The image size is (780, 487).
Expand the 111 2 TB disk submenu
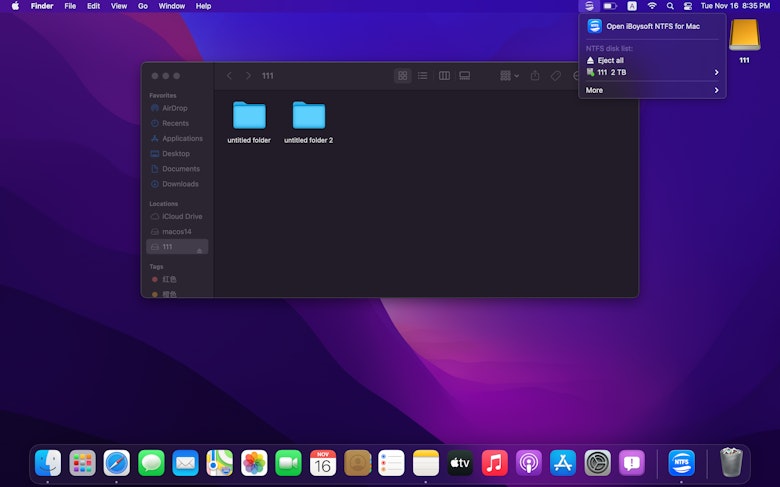[x=652, y=73]
